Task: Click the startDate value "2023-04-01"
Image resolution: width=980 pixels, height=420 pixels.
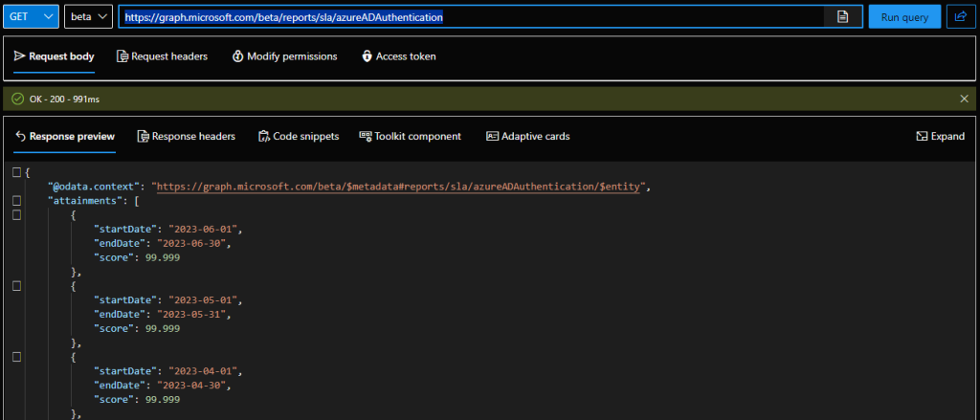Action: (202, 371)
